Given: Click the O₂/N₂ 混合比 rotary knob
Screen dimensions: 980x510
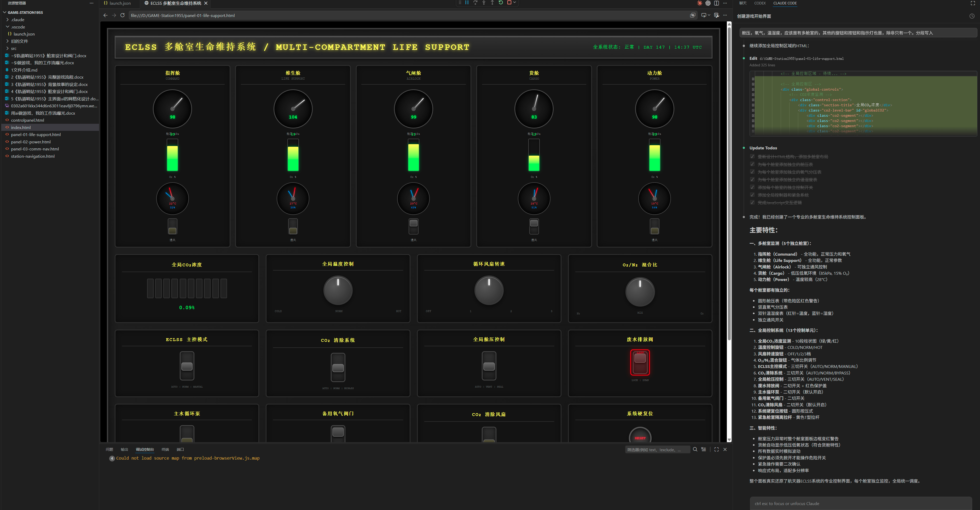Looking at the screenshot, I should pyautogui.click(x=640, y=292).
